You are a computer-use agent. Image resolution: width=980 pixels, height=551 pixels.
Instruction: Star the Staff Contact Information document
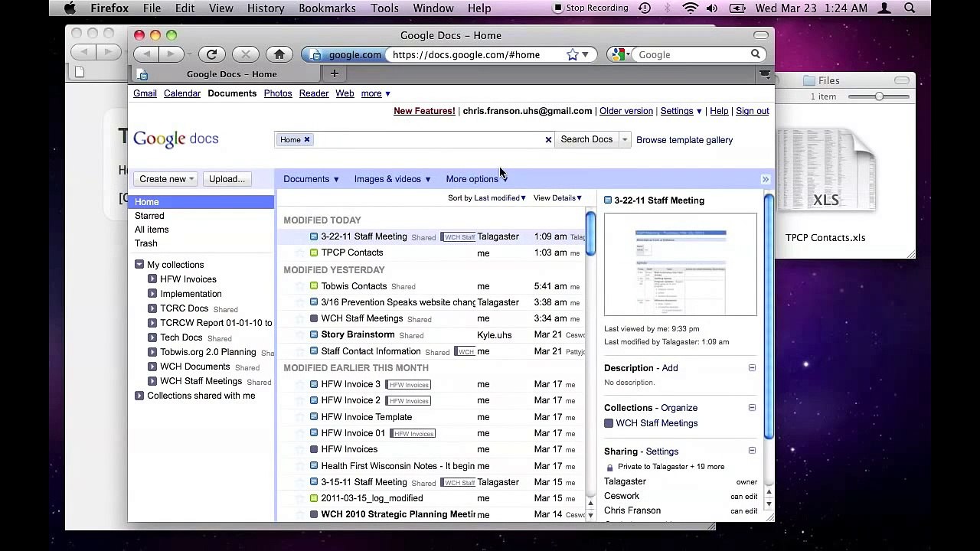coord(300,351)
